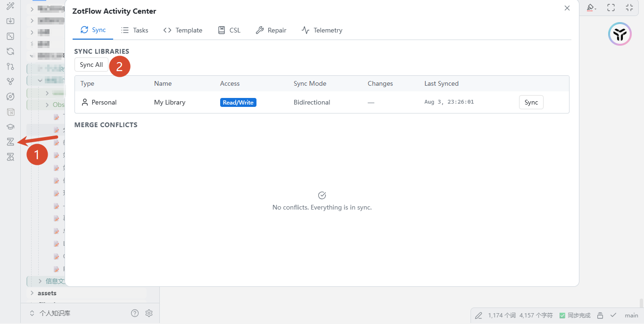Click the Name column header

point(163,83)
